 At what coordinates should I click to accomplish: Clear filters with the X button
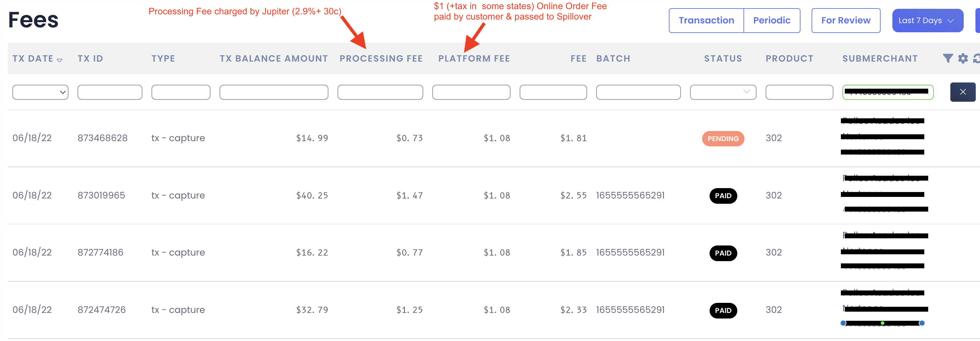pyautogui.click(x=962, y=92)
